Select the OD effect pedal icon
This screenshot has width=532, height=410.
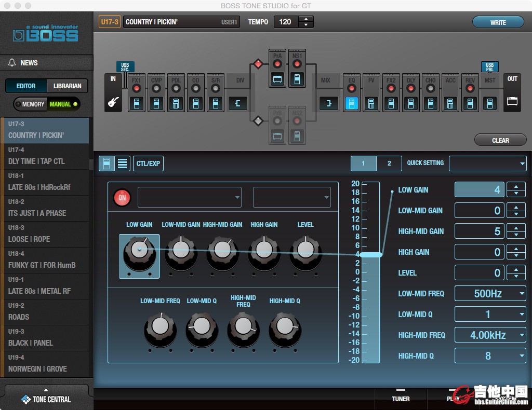[x=196, y=103]
